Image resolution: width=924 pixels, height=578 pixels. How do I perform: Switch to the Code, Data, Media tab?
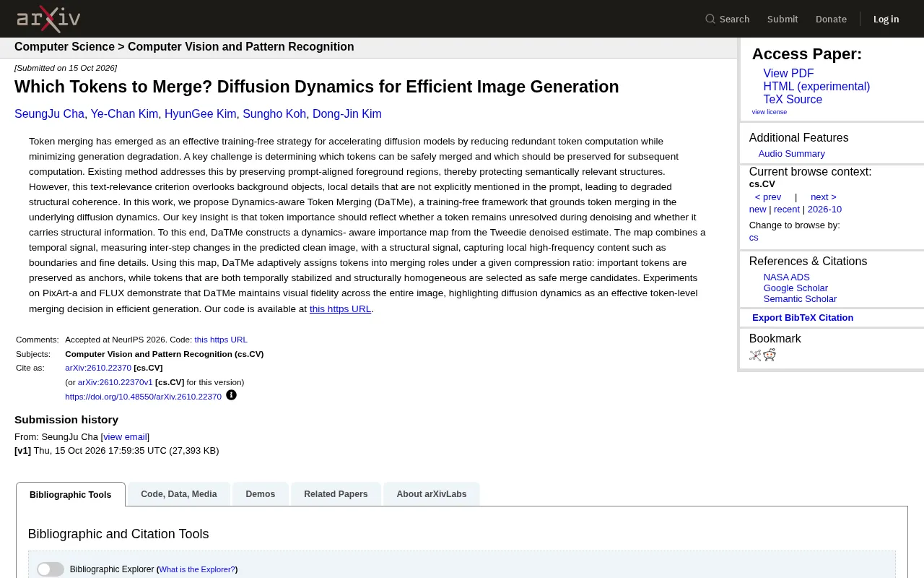pyautogui.click(x=179, y=494)
